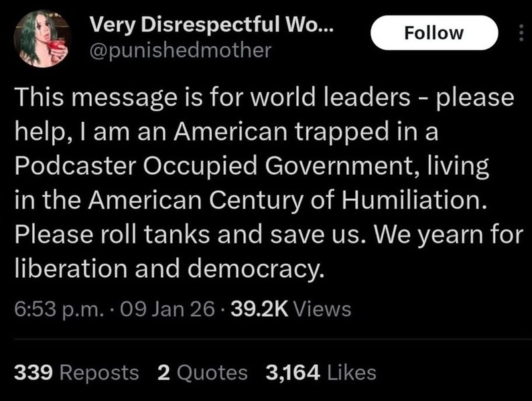
Task: Click the Follow button
Action: [434, 33]
